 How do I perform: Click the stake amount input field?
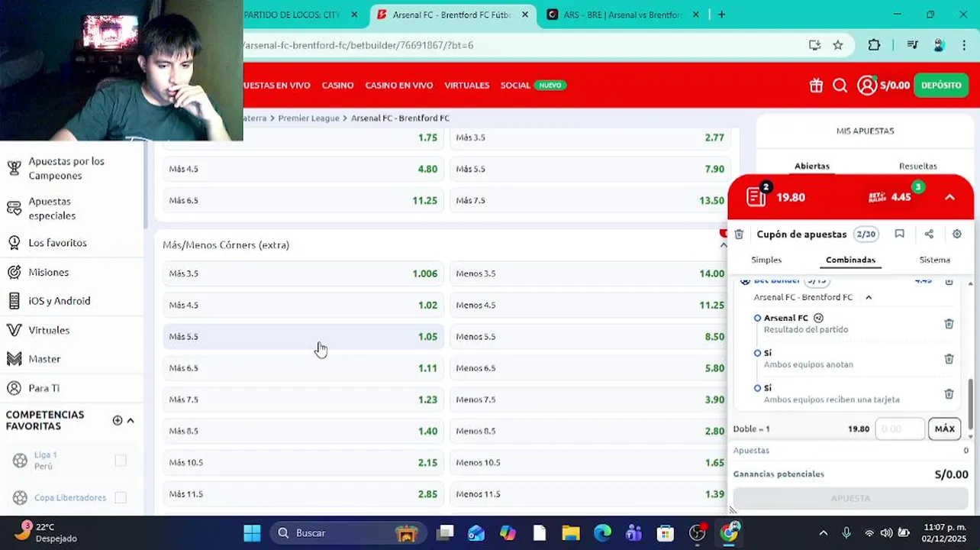(900, 429)
